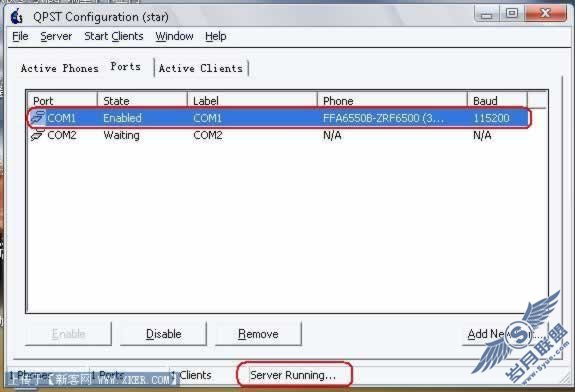The width and height of the screenshot is (575, 392).
Task: Sort list by Port column header
Action: (62, 100)
